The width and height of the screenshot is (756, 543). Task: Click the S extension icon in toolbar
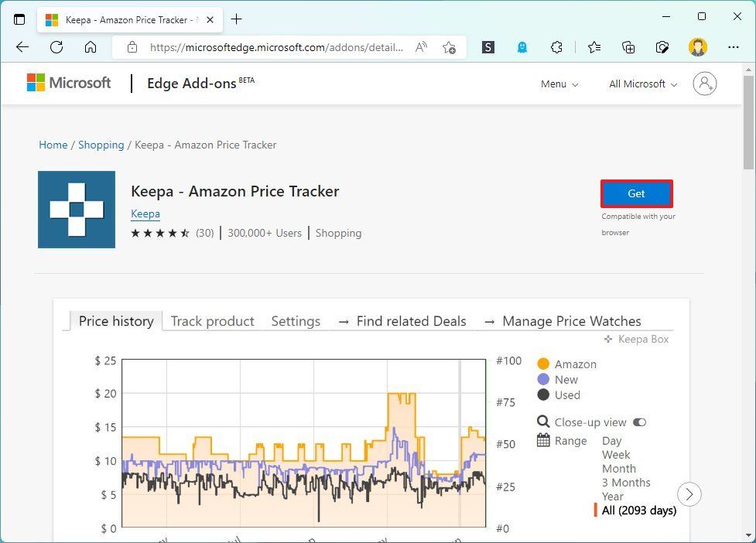(x=487, y=47)
